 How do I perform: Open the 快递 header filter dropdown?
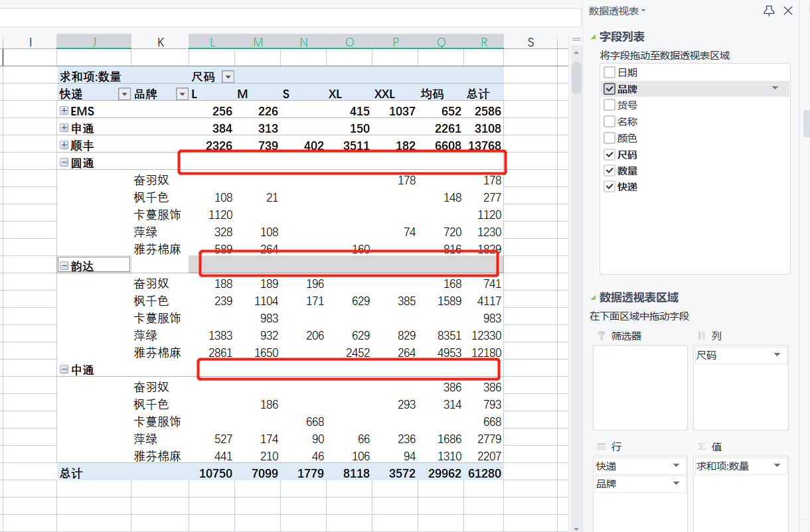[x=124, y=94]
